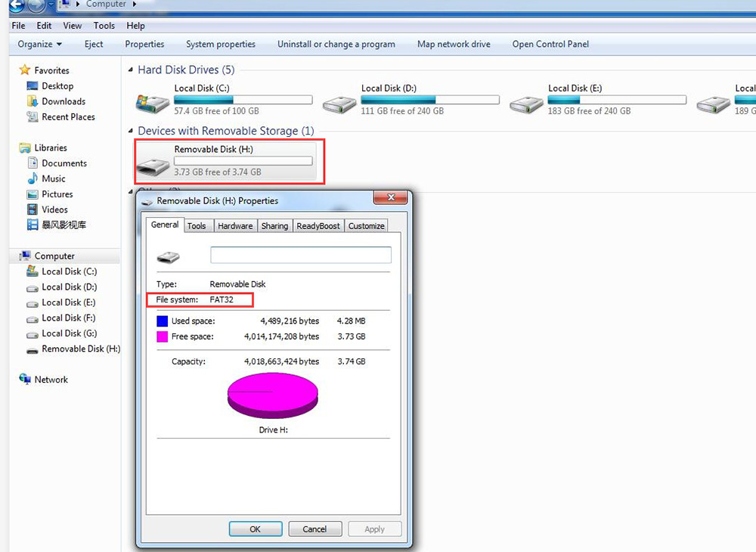Viewport: 756px width, 552px height.
Task: Click Open Control Panel
Action: pos(550,44)
